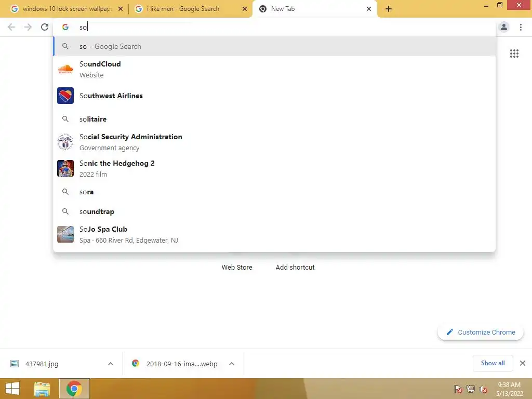Screen dimensions: 532x399
Task: Click the Chrome icon of the .webp download
Action: [136, 363]
